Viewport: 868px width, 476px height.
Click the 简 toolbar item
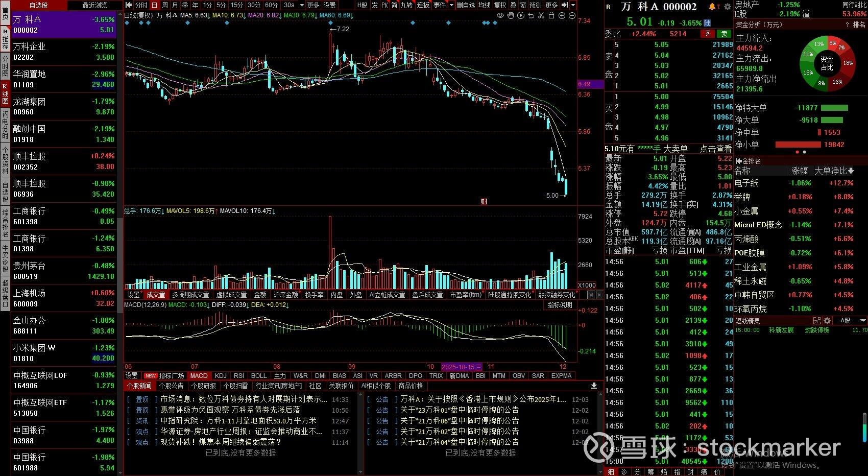(x=395, y=5)
